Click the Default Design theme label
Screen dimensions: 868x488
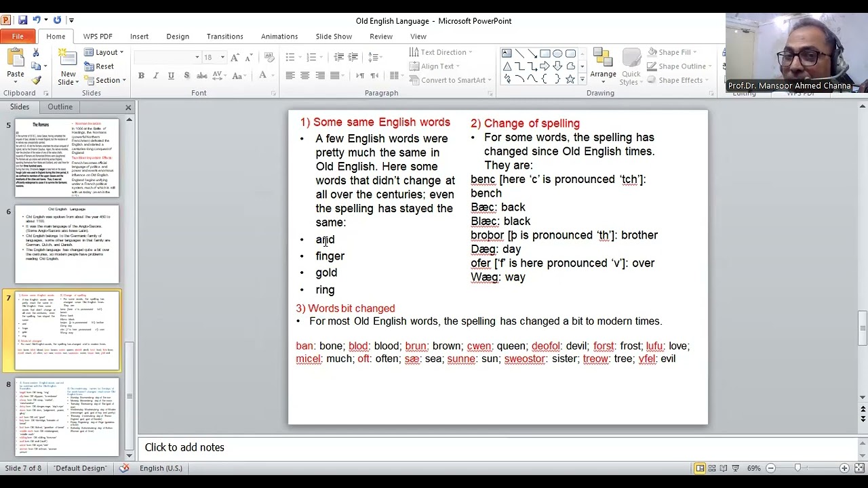tap(80, 468)
